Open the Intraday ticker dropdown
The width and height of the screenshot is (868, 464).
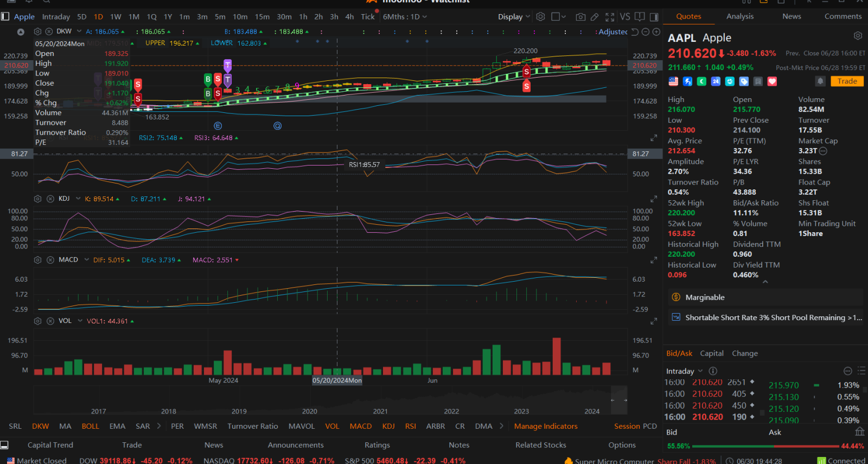point(685,371)
